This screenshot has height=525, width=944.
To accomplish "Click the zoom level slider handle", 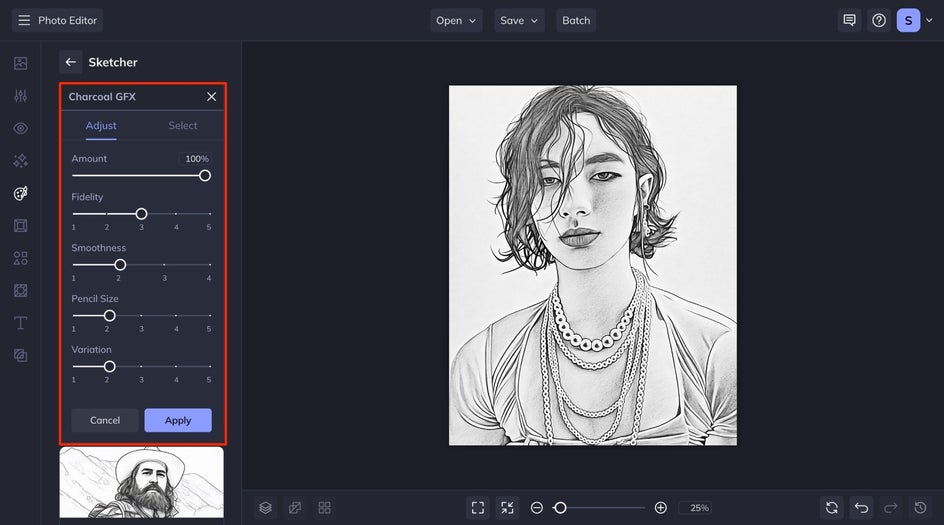I will 560,508.
